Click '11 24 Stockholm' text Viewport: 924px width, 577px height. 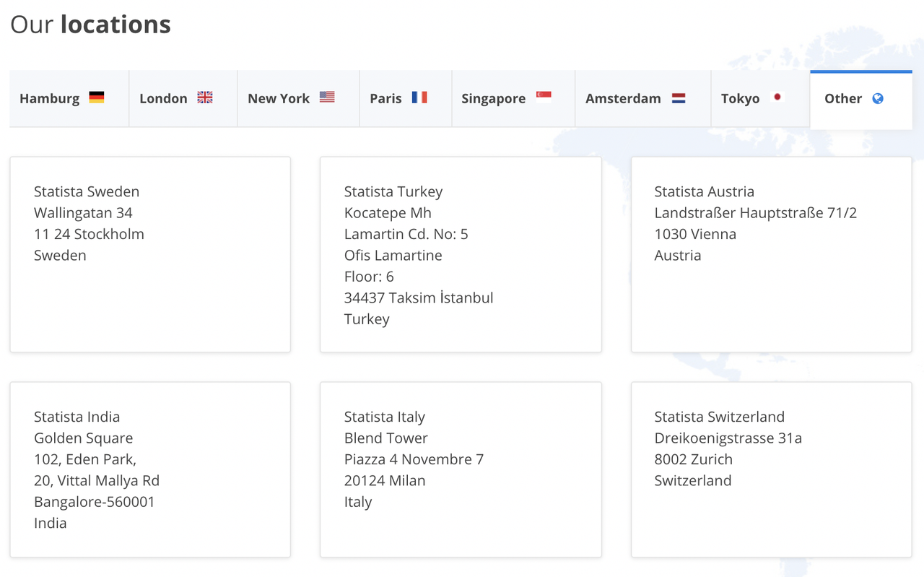[89, 234]
